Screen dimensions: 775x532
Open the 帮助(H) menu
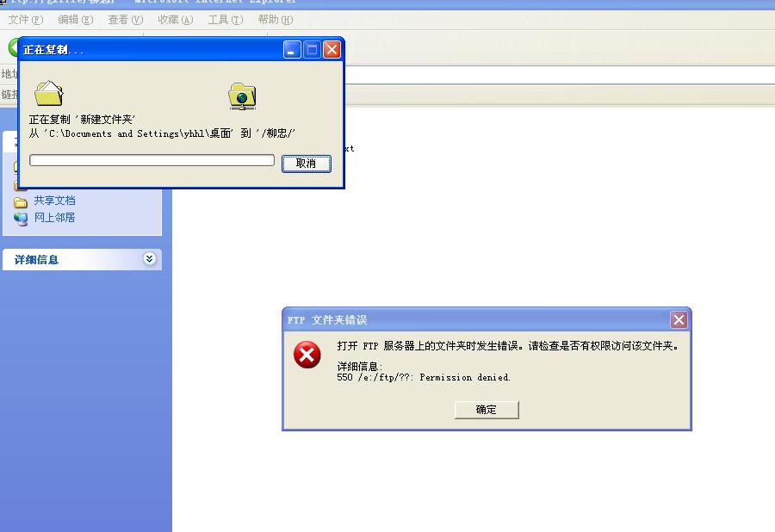(276, 20)
